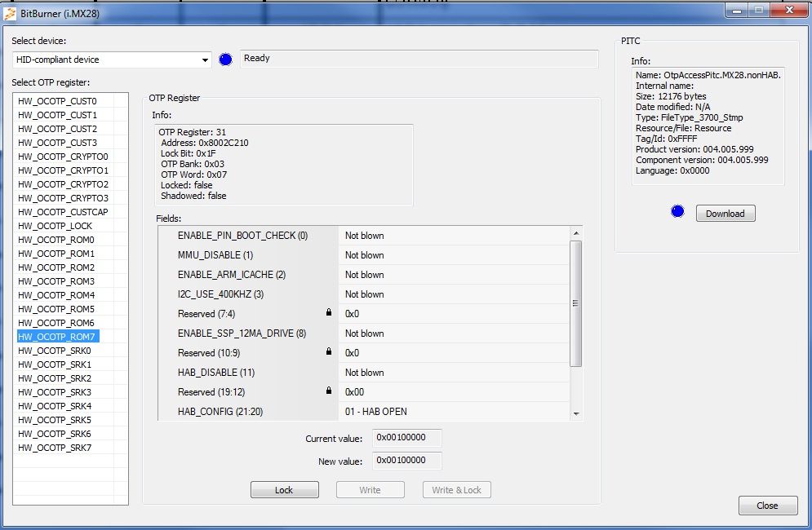
Task: Click HAB_CONFIG value 01 - HAB OPEN
Action: (x=455, y=412)
